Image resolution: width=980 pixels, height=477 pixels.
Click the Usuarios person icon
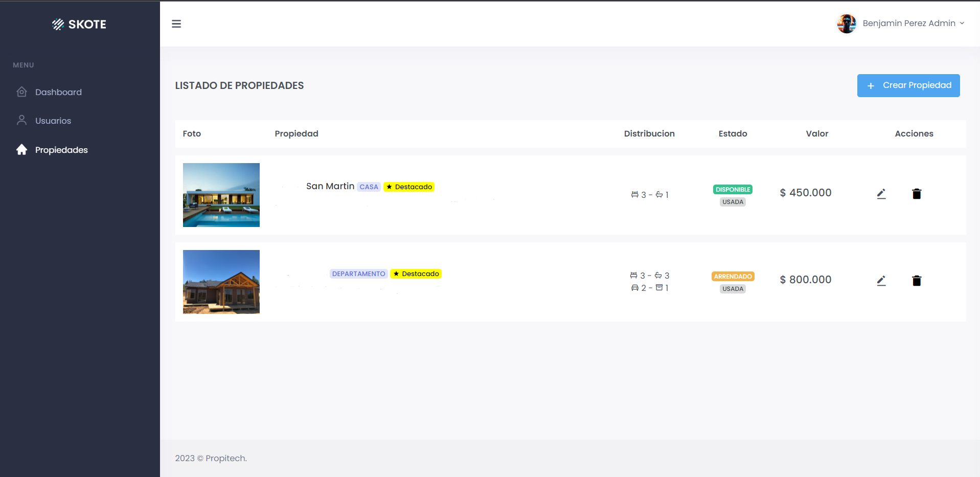(x=21, y=121)
